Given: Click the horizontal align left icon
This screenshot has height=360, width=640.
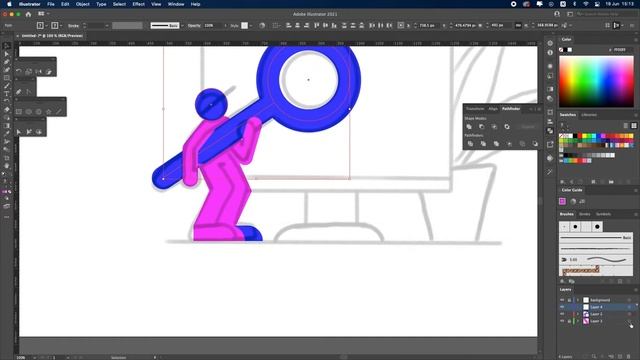Looking at the screenshot, I should 289,25.
